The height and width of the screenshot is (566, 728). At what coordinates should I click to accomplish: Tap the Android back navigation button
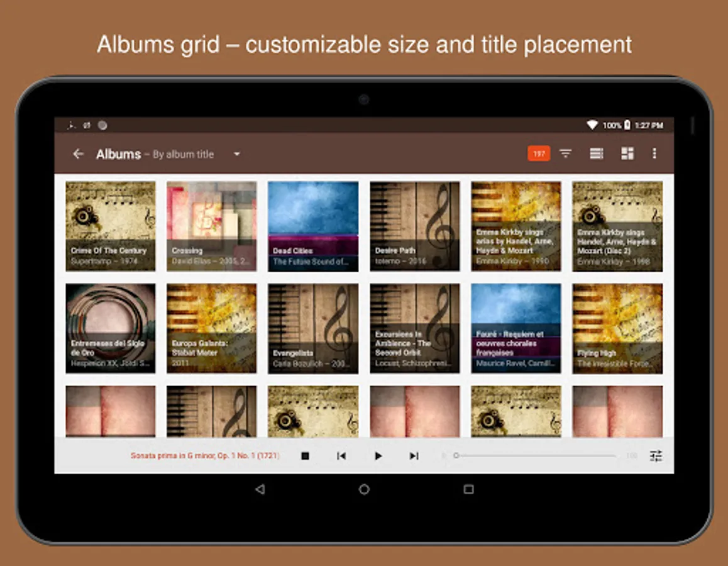coord(260,489)
